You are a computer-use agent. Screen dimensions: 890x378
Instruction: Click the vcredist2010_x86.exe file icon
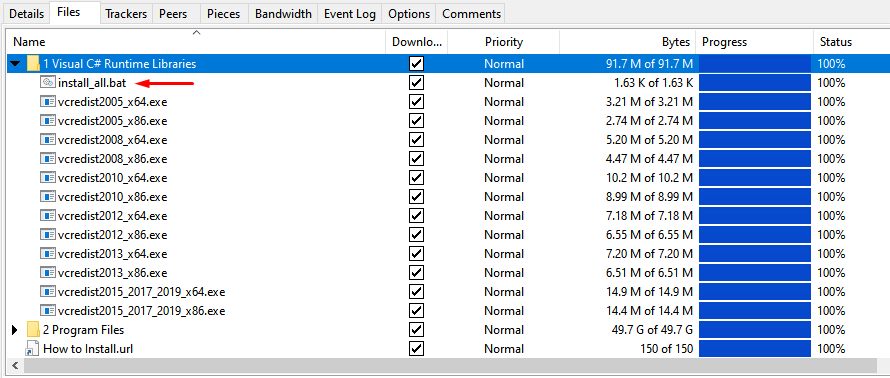click(48, 197)
